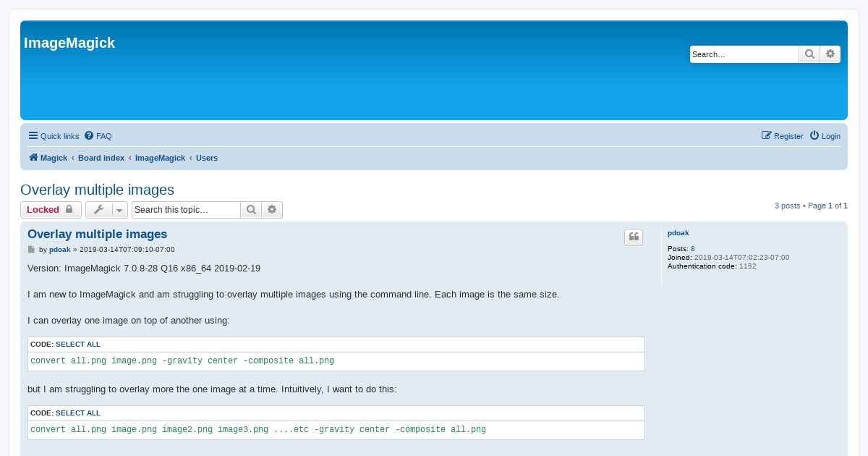868x456 pixels.
Task: Click the post timestamp 2019-03-14T07:09:10
Action: [x=127, y=250]
